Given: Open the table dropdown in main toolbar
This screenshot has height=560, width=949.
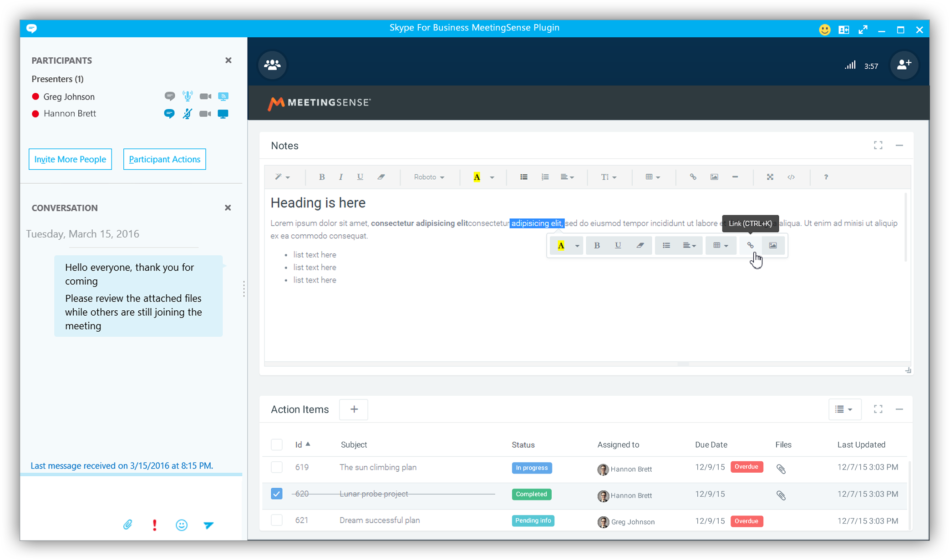Looking at the screenshot, I should pos(653,177).
